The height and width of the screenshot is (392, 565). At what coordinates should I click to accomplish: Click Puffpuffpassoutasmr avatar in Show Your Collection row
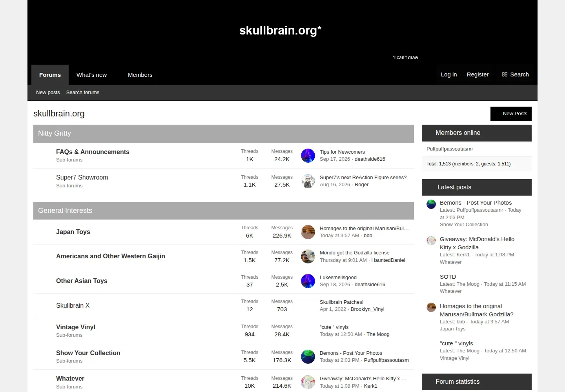(308, 357)
